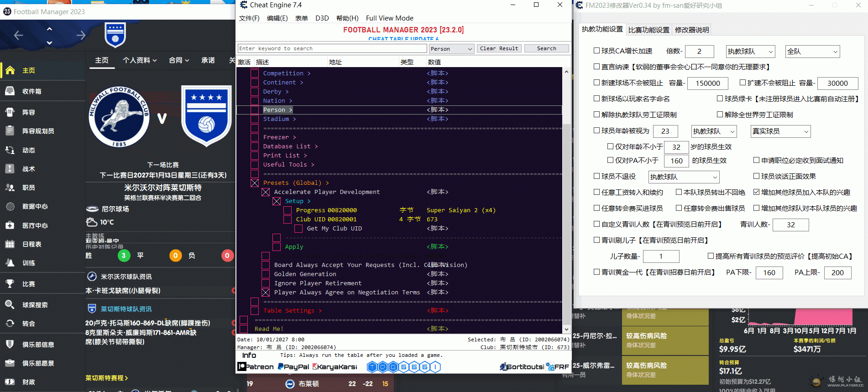Click the Leicester club badge in header
The height and width of the screenshot is (392, 868).
[x=115, y=35]
